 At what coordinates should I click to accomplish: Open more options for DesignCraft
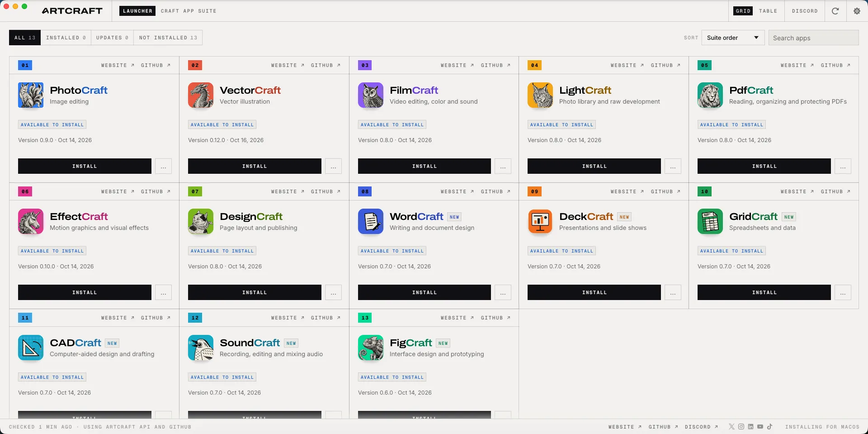coord(333,292)
